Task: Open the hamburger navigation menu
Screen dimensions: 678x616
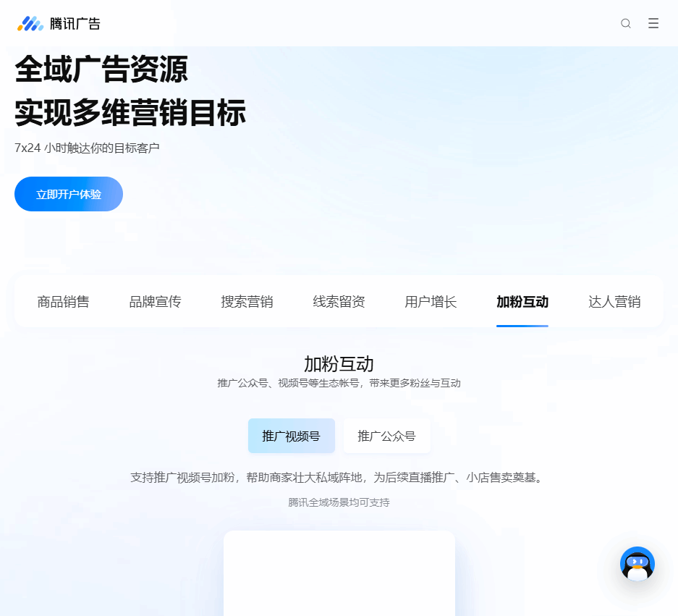Action: click(x=653, y=22)
